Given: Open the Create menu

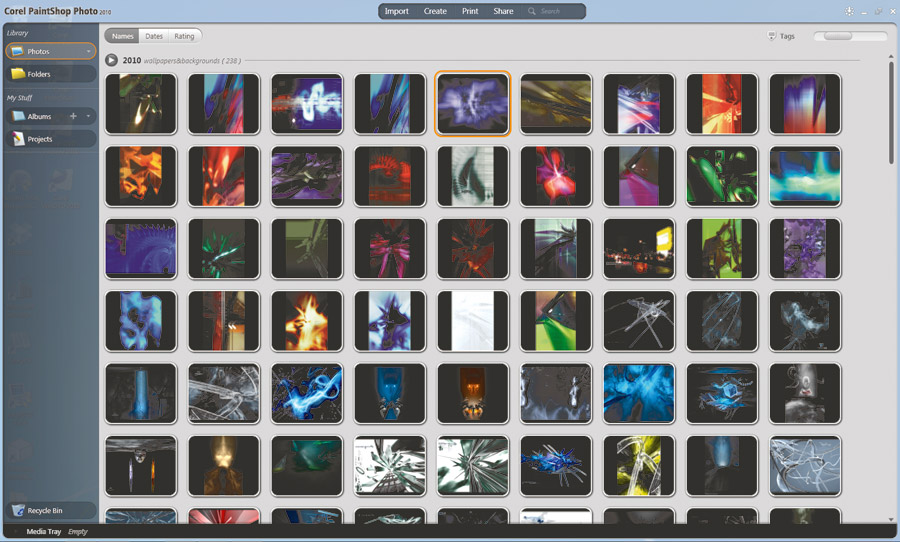Looking at the screenshot, I should click(435, 11).
